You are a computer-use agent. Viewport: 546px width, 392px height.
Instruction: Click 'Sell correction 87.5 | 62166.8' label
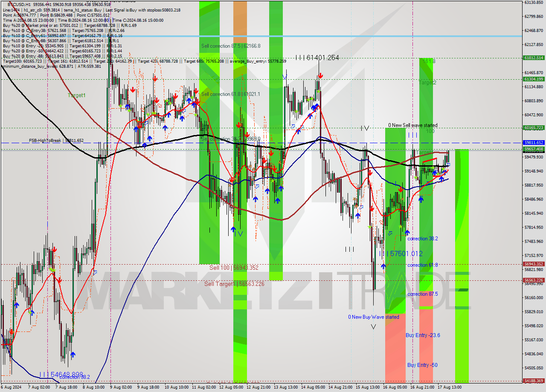230,46
